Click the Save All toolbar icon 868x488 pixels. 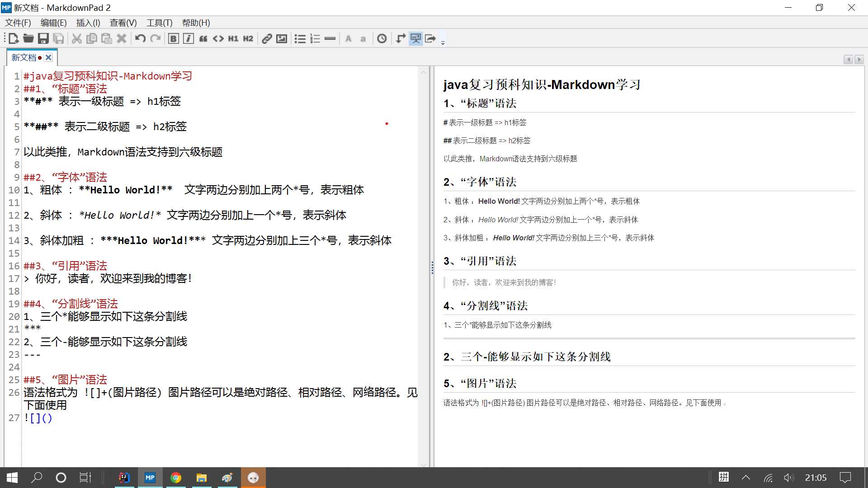tap(58, 39)
